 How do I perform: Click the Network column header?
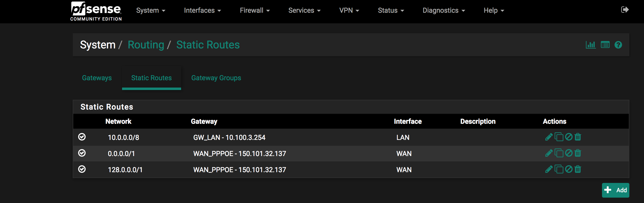pos(118,121)
